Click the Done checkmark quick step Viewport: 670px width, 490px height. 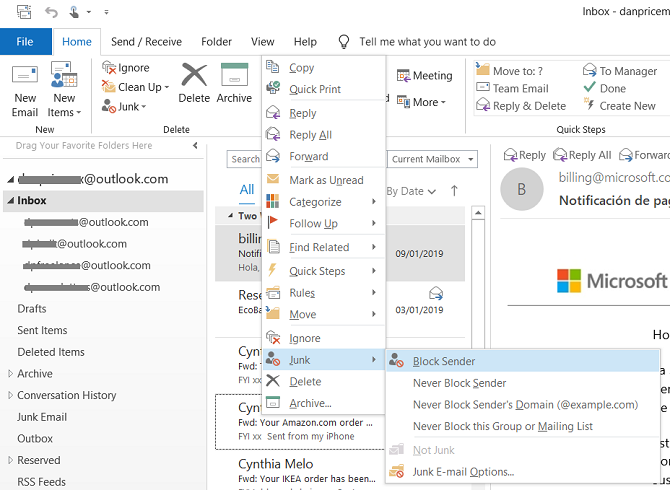(605, 88)
